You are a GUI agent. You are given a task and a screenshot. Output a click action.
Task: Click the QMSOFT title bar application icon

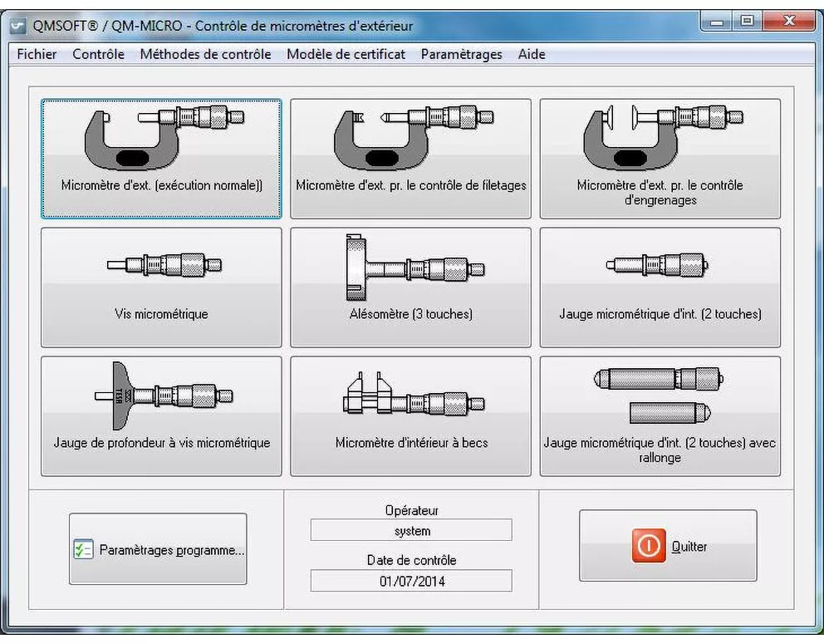pos(18,25)
